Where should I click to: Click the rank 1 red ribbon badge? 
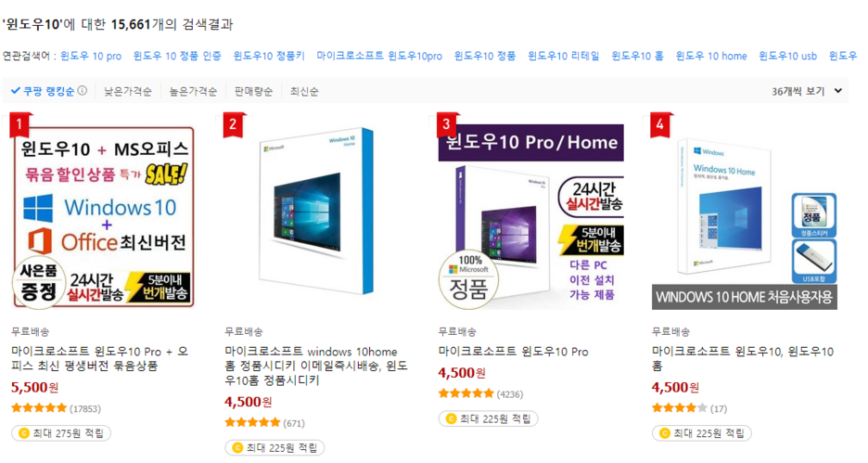(19, 124)
